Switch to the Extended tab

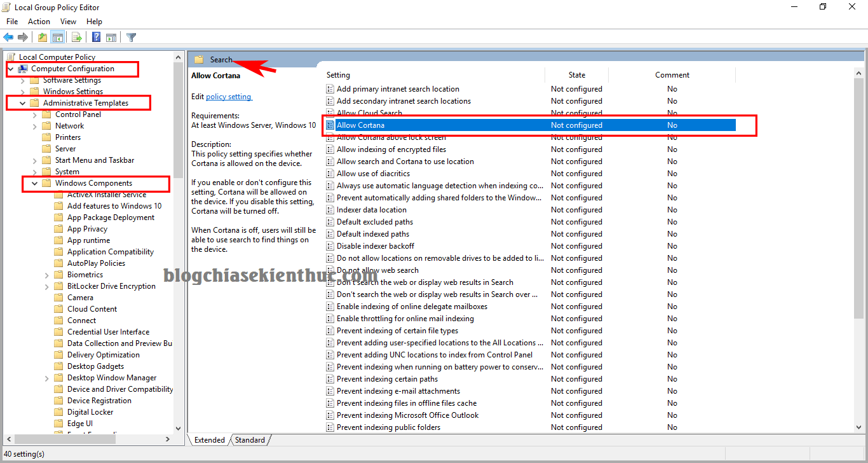[209, 440]
